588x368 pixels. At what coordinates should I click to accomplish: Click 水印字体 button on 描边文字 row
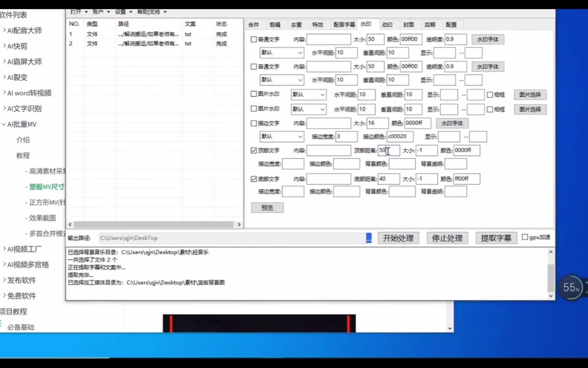[x=452, y=123]
